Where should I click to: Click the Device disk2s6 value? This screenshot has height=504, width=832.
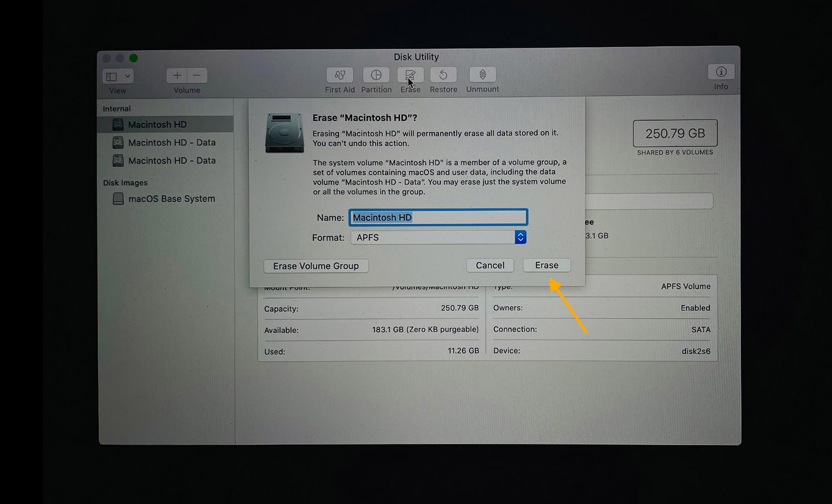696,351
